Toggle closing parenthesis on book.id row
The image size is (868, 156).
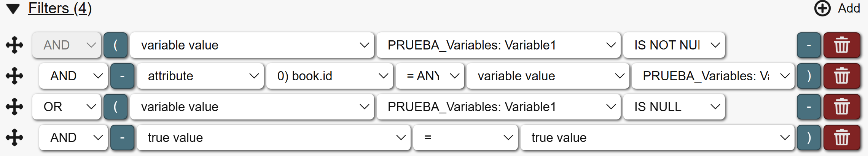(809, 76)
